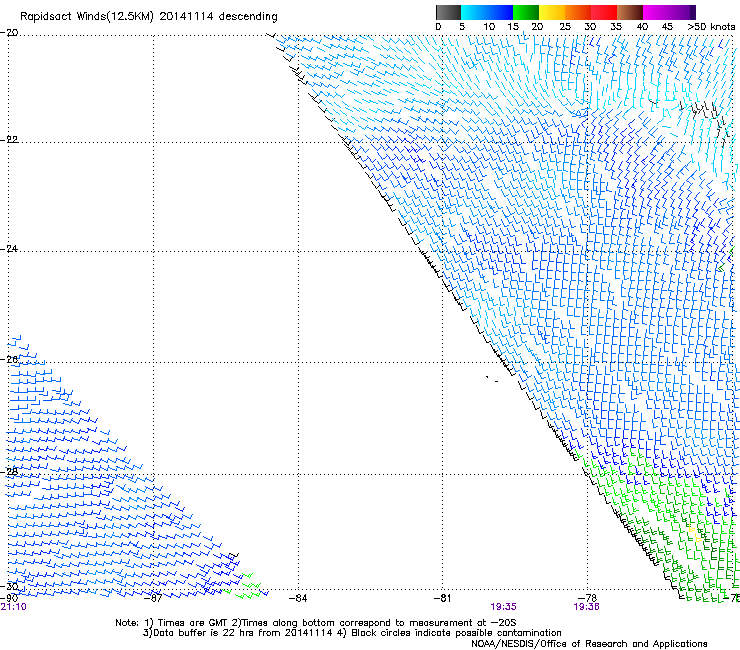
Task: Click the brown 35-40 knots legend segment
Action: [x=630, y=12]
